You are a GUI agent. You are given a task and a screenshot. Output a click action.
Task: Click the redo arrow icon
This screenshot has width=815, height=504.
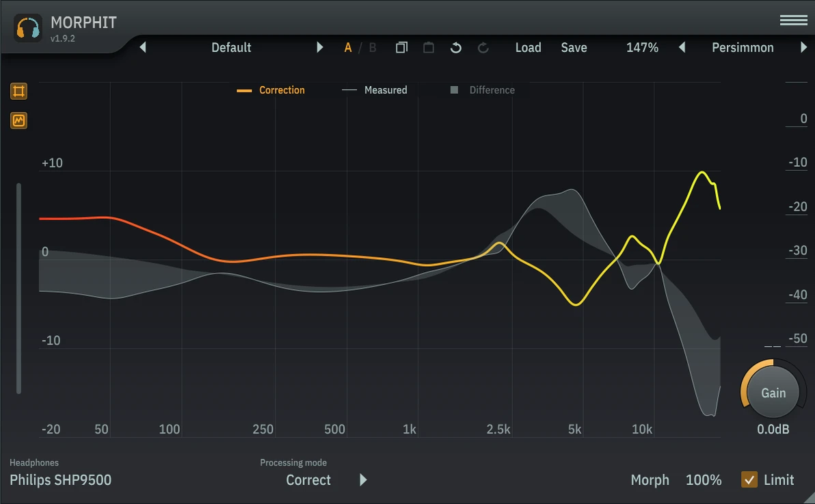coord(483,48)
